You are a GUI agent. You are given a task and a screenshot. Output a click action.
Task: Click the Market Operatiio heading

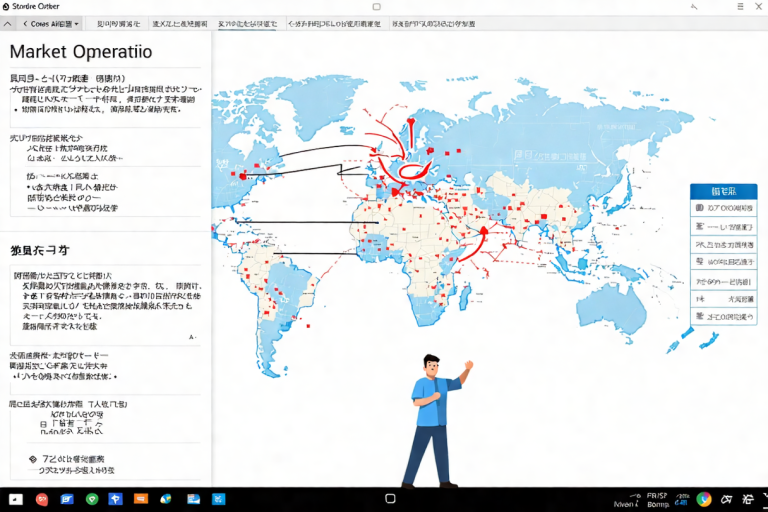(x=81, y=51)
